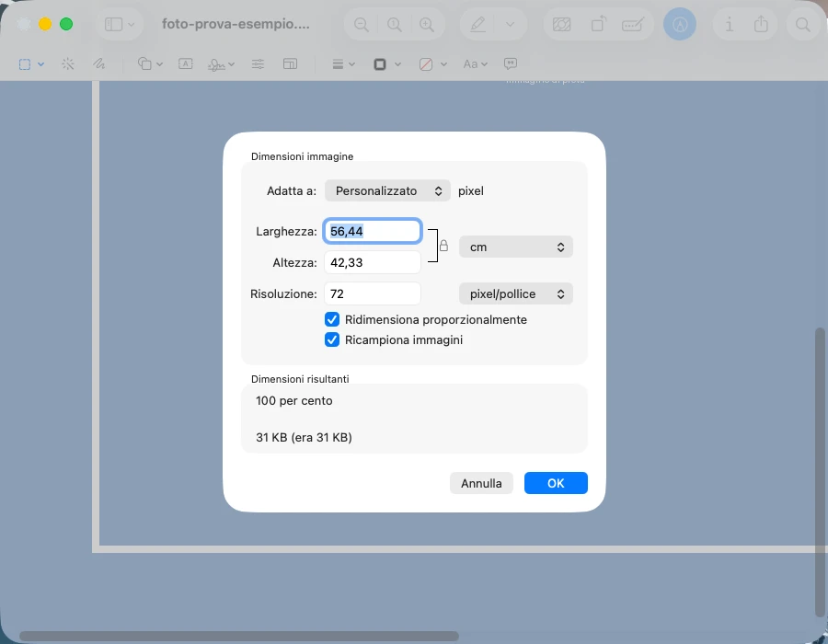Toggle Ricampiona immagini checkbox
Screen dimensions: 828x644
332,339
